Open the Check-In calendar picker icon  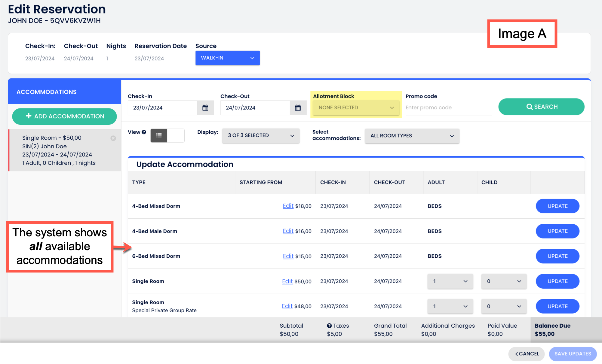tap(205, 108)
